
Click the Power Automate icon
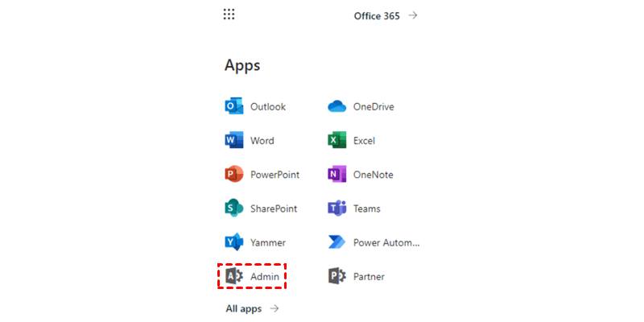click(337, 242)
